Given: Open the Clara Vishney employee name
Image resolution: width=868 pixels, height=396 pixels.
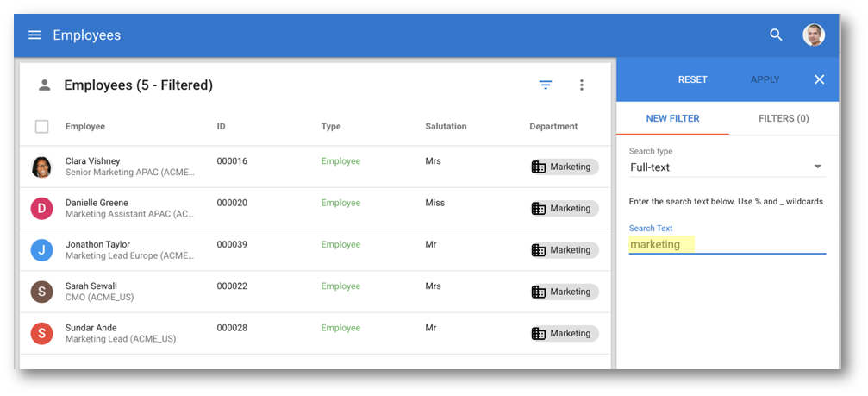Looking at the screenshot, I should pos(92,161).
